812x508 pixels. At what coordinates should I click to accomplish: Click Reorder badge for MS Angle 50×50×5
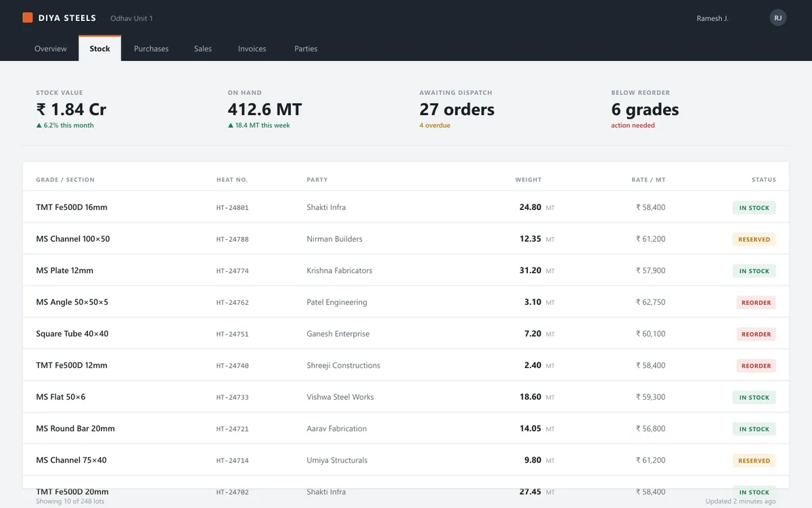pyautogui.click(x=756, y=303)
